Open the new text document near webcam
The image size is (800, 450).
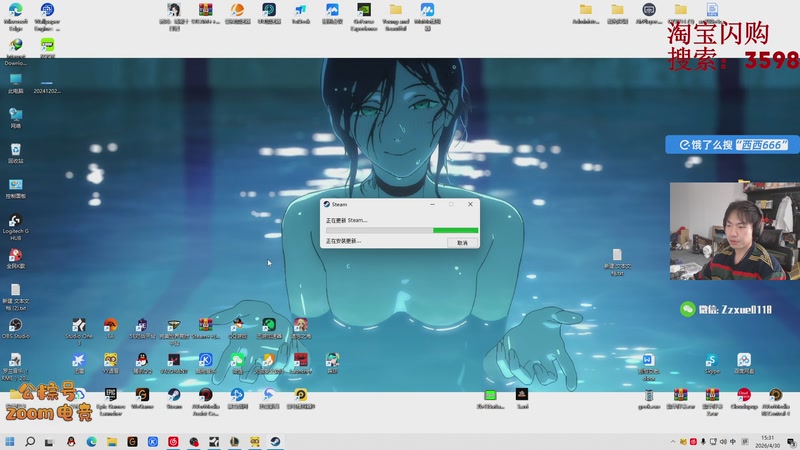(617, 262)
